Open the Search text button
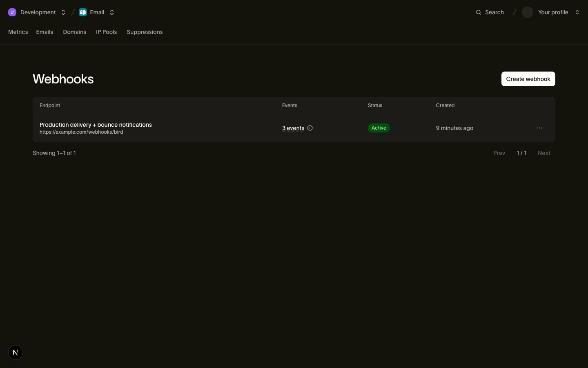 494,12
